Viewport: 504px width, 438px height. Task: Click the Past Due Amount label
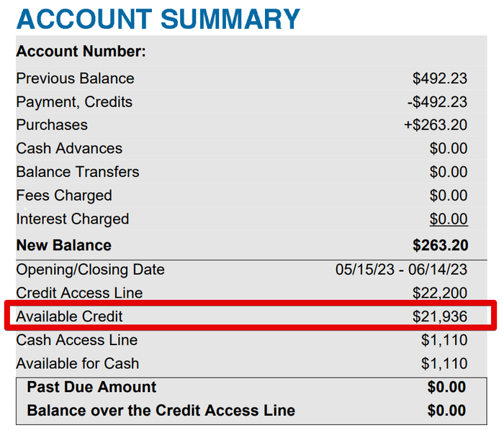click(x=91, y=387)
